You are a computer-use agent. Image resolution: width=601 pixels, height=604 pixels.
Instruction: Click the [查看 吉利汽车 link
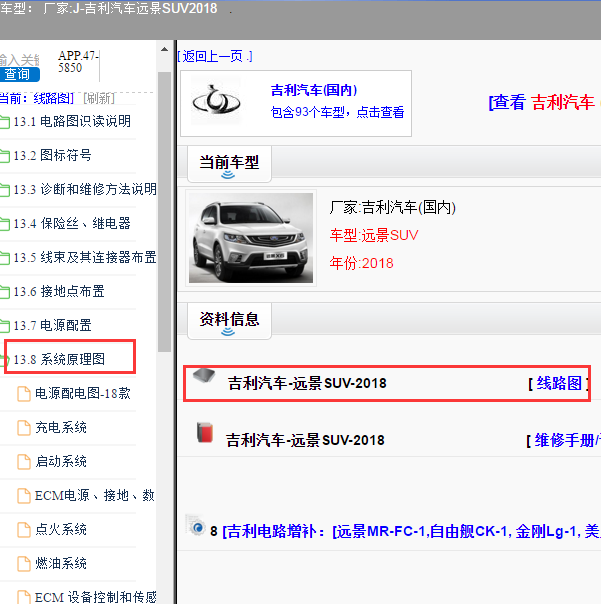coord(542,103)
